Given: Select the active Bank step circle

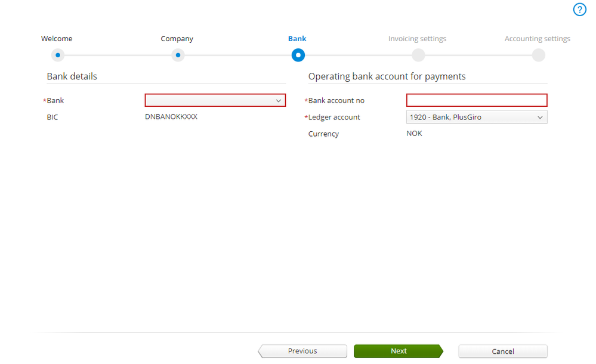Looking at the screenshot, I should pyautogui.click(x=298, y=55).
